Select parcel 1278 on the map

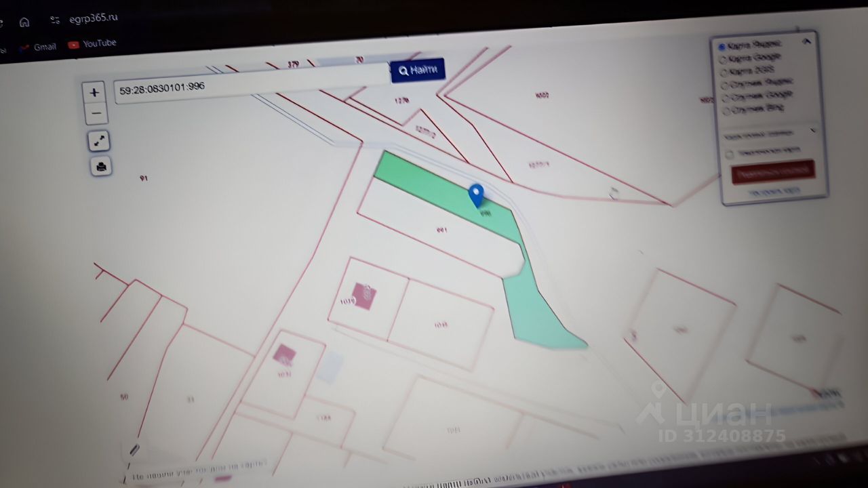402,100
